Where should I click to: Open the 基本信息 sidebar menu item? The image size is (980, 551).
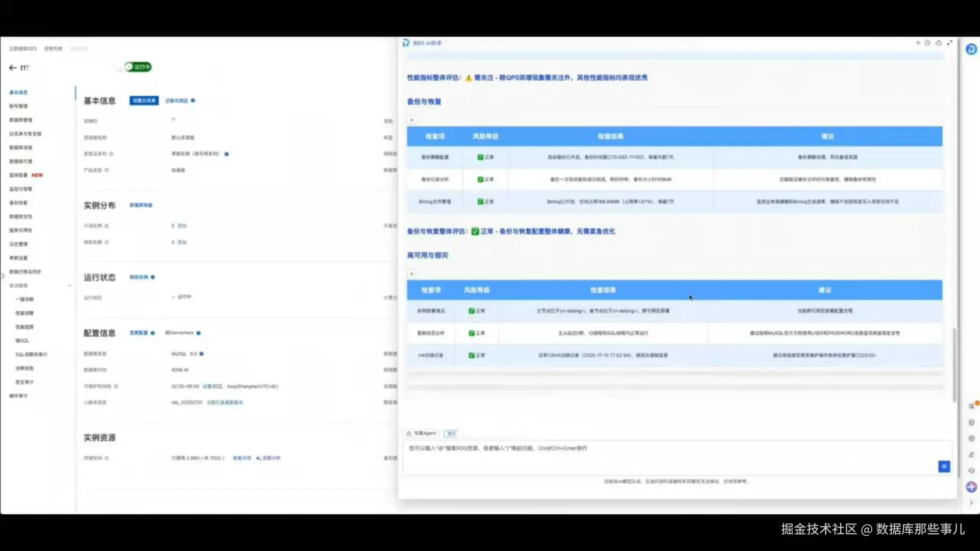click(18, 92)
